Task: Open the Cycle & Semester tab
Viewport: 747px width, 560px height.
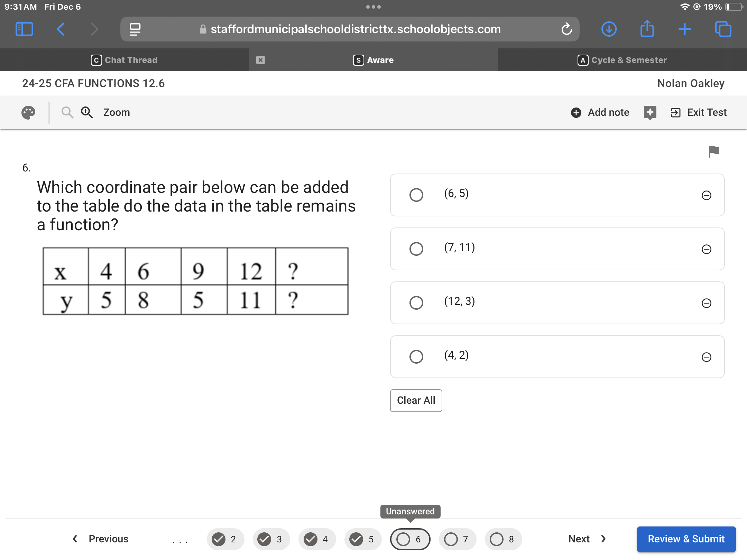Action: tap(622, 60)
